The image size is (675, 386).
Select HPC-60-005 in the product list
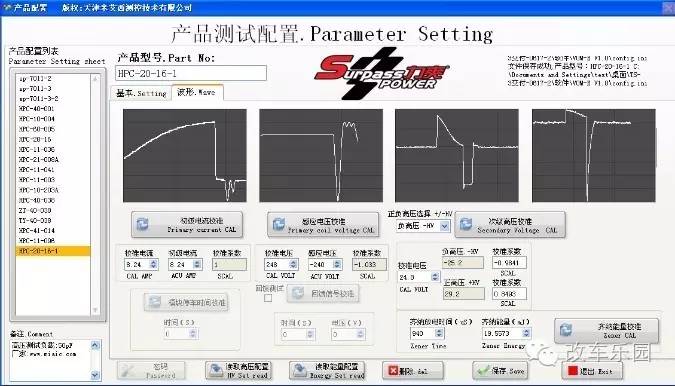(x=53, y=129)
